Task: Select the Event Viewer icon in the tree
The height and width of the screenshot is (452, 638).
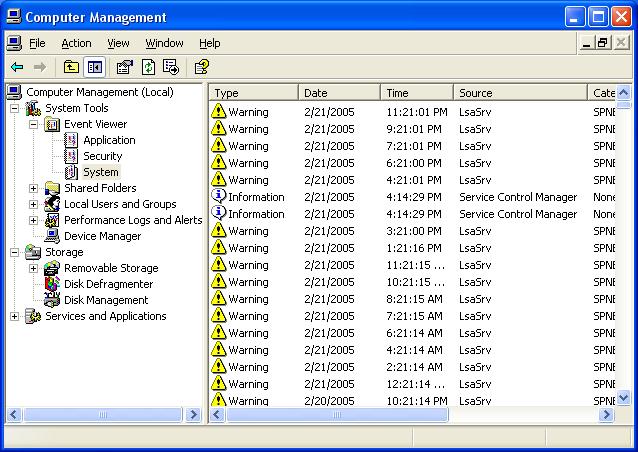Action: 52,124
